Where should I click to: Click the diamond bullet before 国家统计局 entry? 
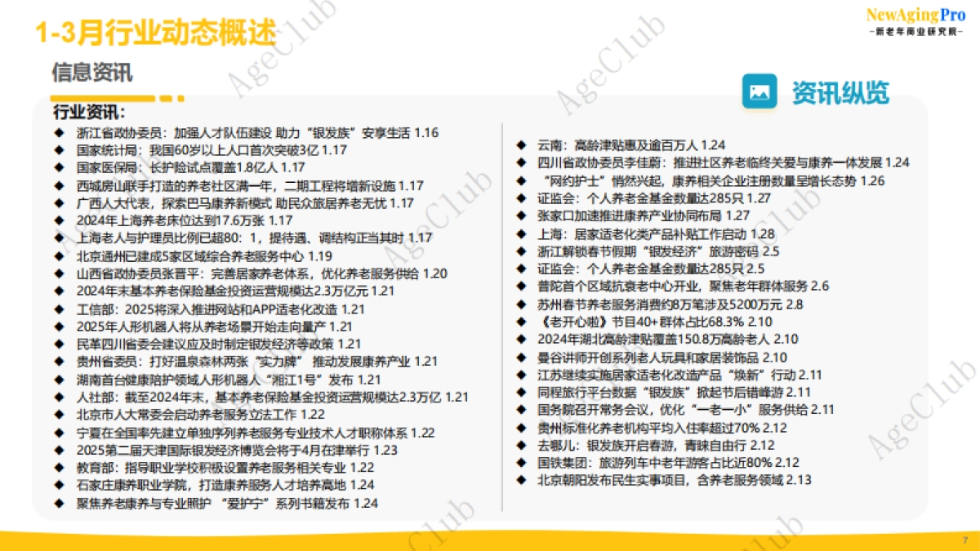60,149
